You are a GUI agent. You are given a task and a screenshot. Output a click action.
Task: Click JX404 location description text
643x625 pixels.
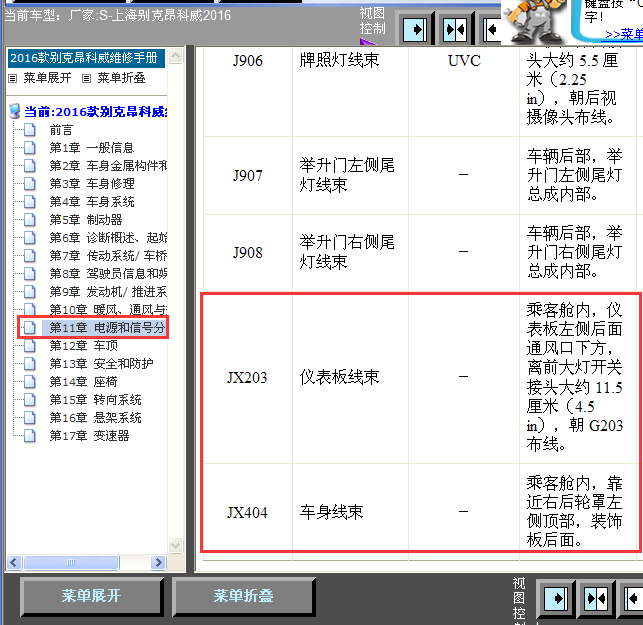coord(575,512)
